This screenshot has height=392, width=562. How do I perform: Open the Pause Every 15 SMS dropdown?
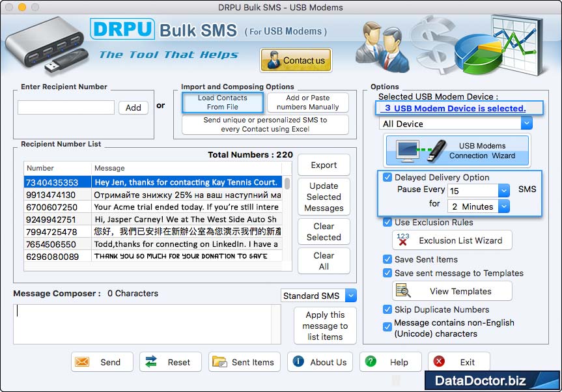[503, 190]
